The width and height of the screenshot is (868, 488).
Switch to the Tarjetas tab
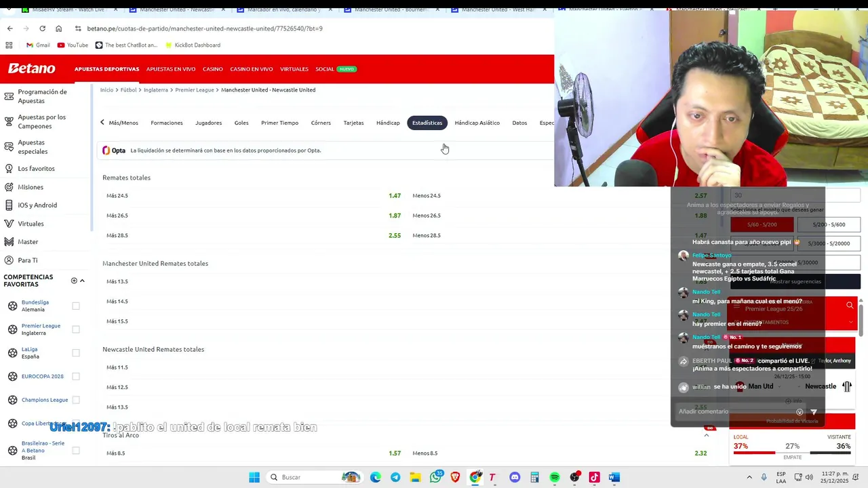(x=353, y=123)
